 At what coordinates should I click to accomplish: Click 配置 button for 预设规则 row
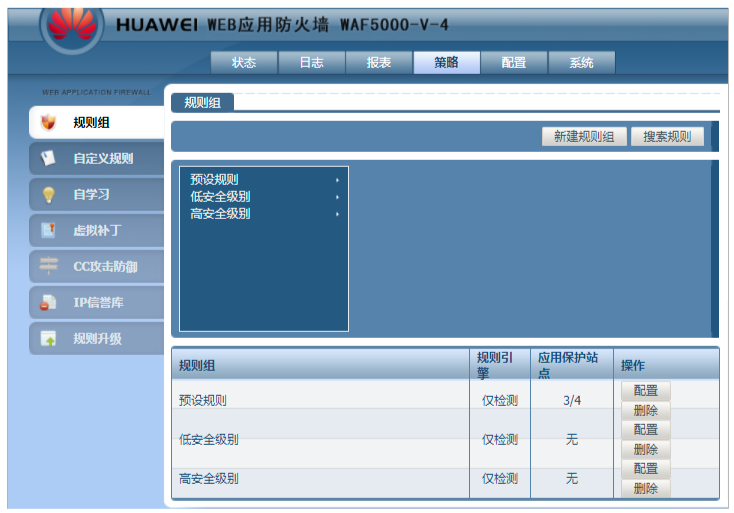tap(646, 390)
